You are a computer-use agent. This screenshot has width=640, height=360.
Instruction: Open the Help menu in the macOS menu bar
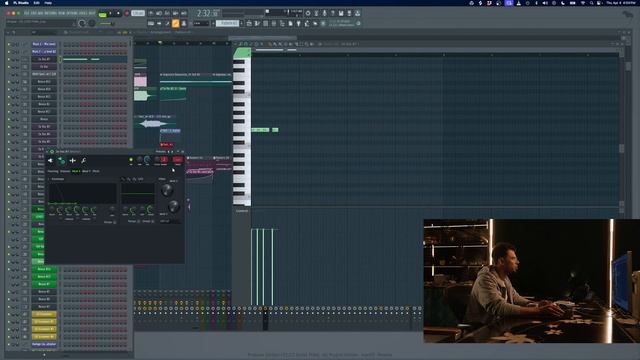(x=48, y=3)
